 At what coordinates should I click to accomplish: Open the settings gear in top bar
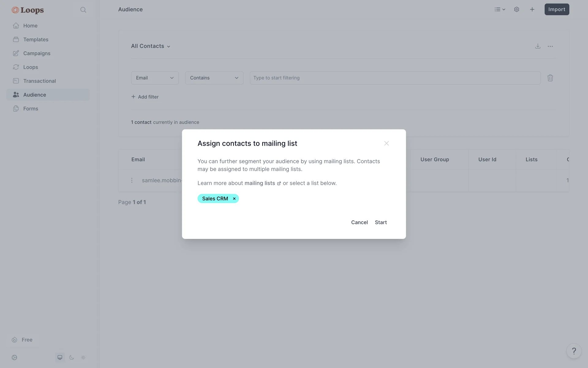click(516, 10)
